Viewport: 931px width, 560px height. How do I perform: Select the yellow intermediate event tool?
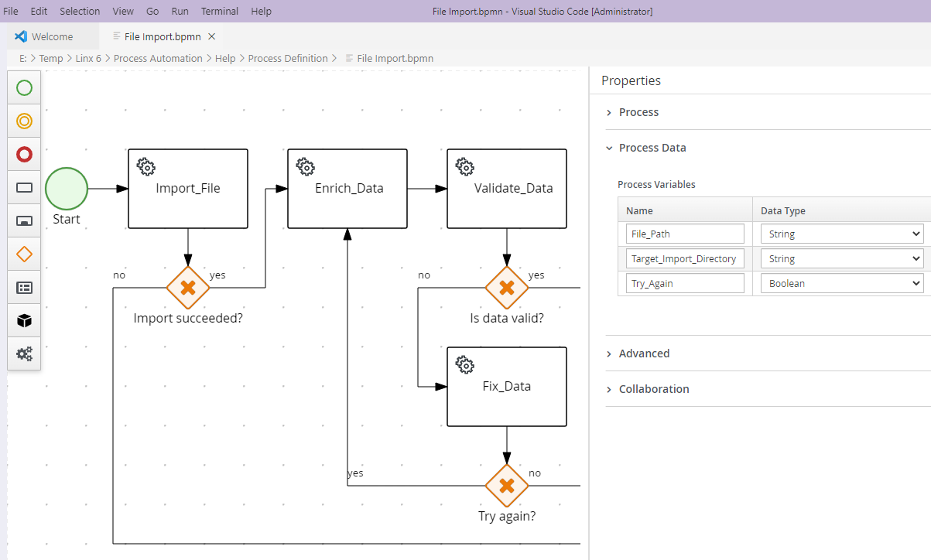(x=24, y=121)
